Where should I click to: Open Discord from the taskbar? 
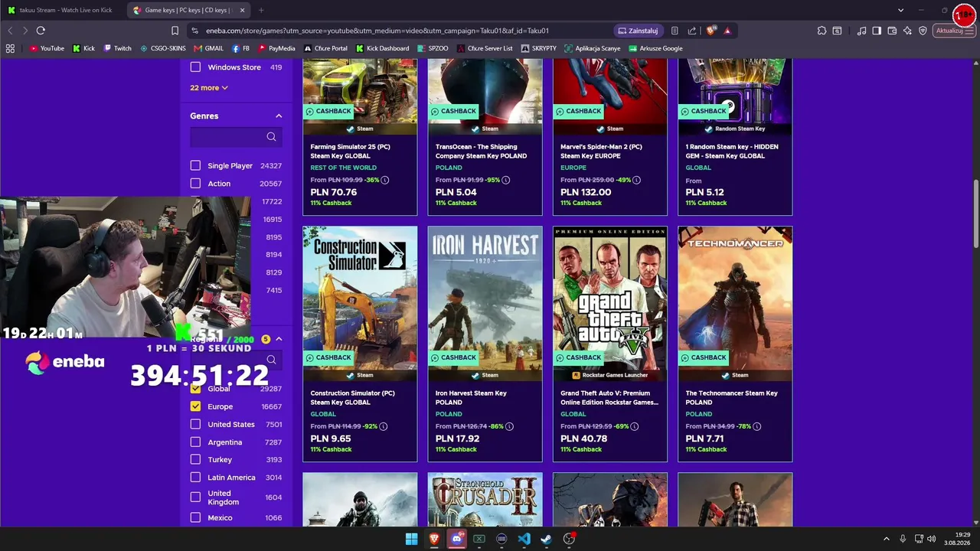(x=457, y=539)
